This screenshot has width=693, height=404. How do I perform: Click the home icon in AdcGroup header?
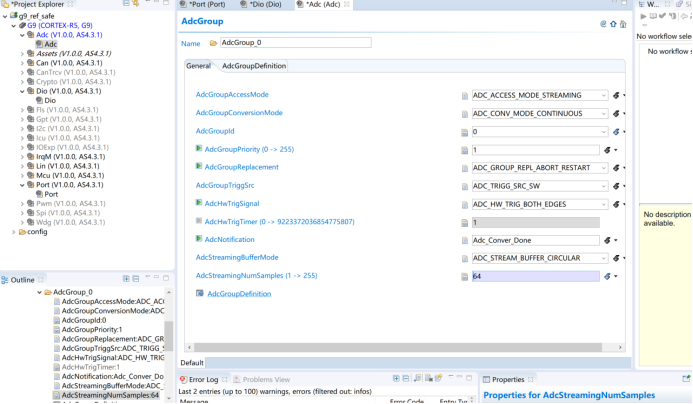click(x=623, y=24)
